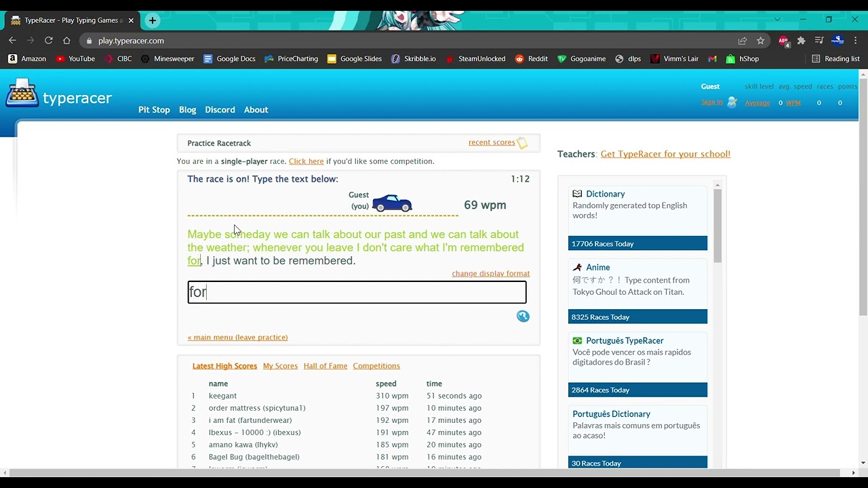
Task: Open the About menu item
Action: click(256, 110)
